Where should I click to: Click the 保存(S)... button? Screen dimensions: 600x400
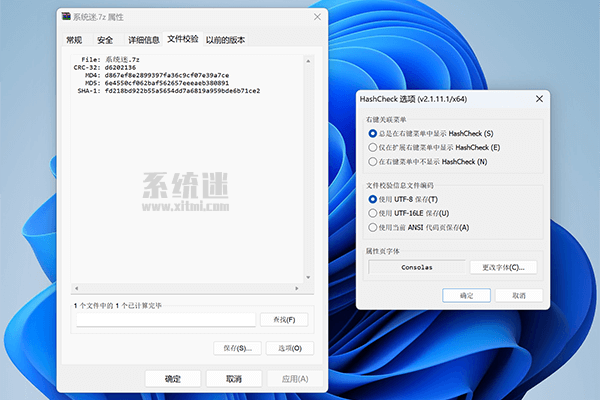(x=237, y=348)
